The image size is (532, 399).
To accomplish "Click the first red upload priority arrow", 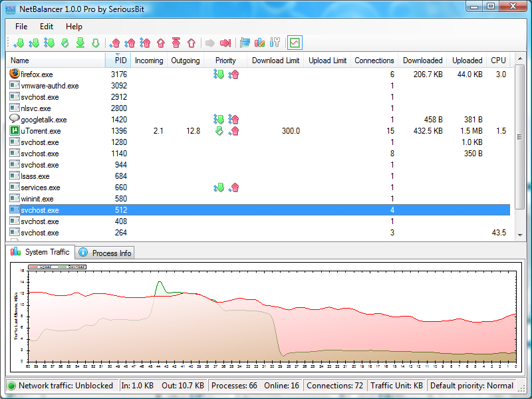I will coord(115,43).
